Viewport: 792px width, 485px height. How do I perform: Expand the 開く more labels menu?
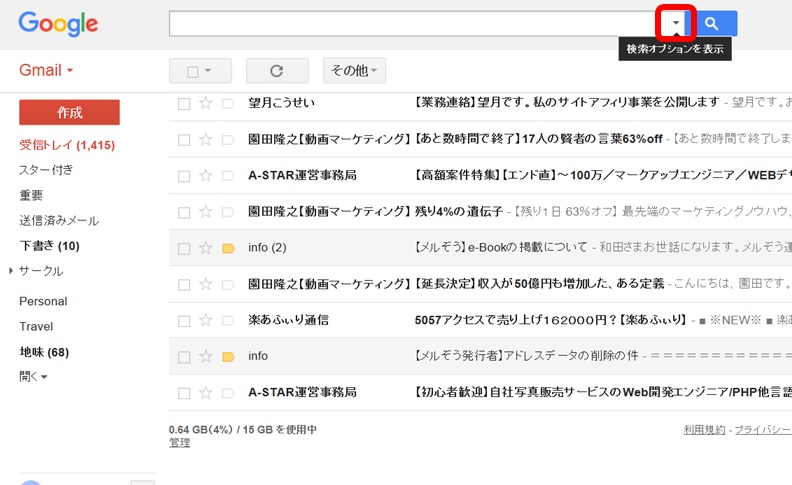[x=33, y=376]
